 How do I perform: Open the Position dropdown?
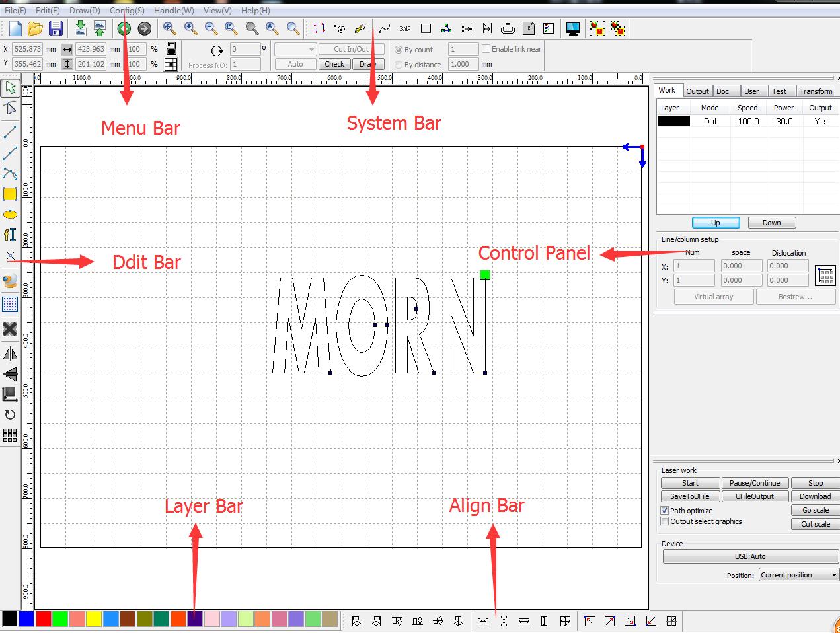pyautogui.click(x=799, y=575)
